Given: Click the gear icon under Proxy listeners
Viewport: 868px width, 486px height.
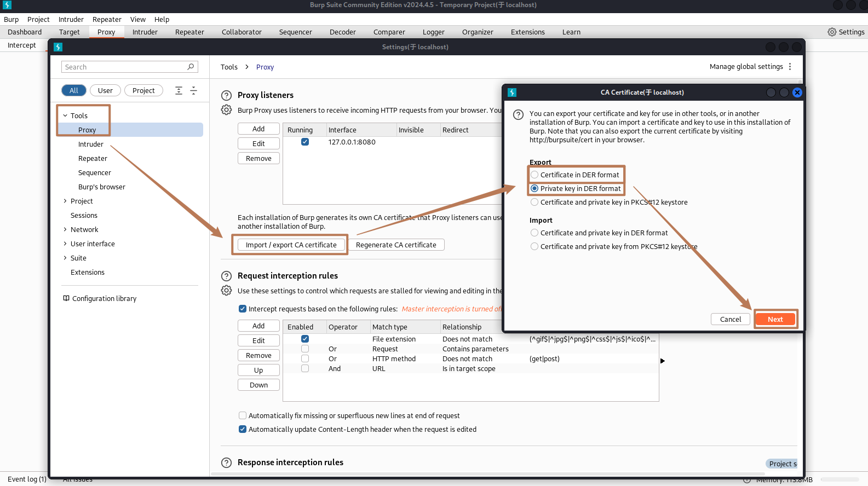Looking at the screenshot, I should point(226,110).
